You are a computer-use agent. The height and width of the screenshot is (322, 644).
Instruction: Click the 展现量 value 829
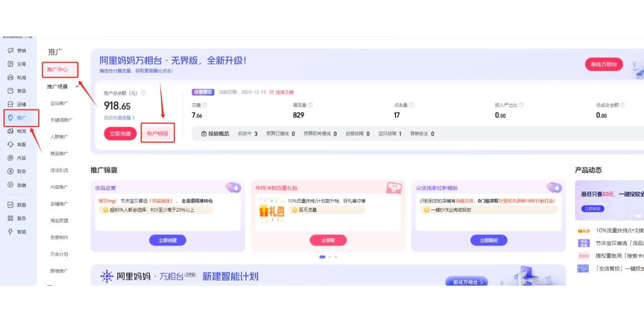pyautogui.click(x=298, y=115)
